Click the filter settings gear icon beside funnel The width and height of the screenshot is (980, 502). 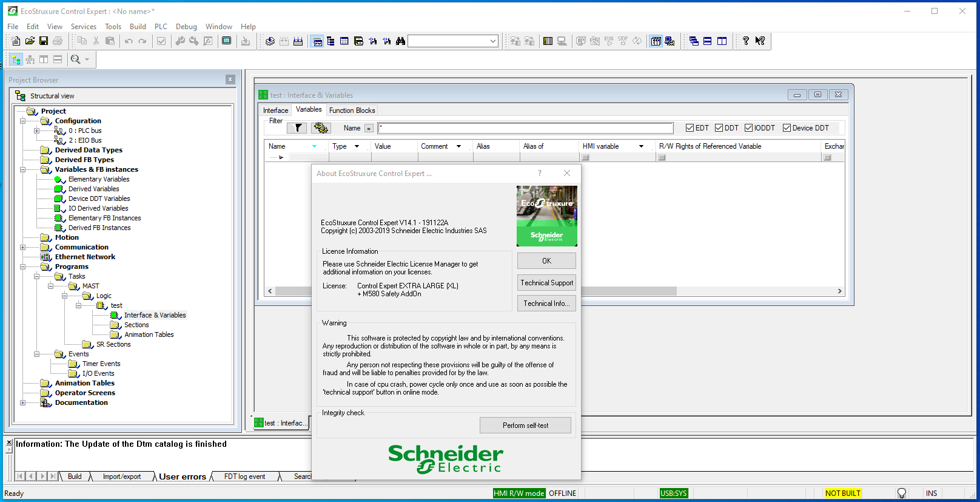321,127
